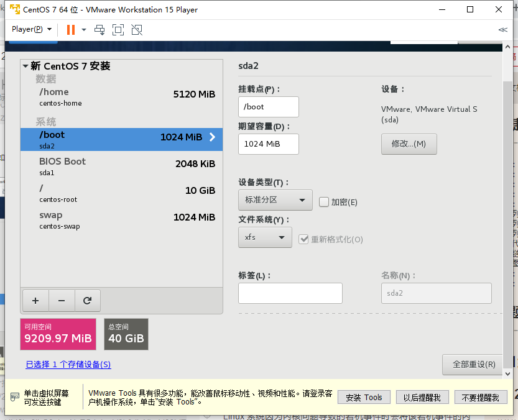Collapse the toolbar with double chevron
The image size is (518, 420).
pos(503,30)
